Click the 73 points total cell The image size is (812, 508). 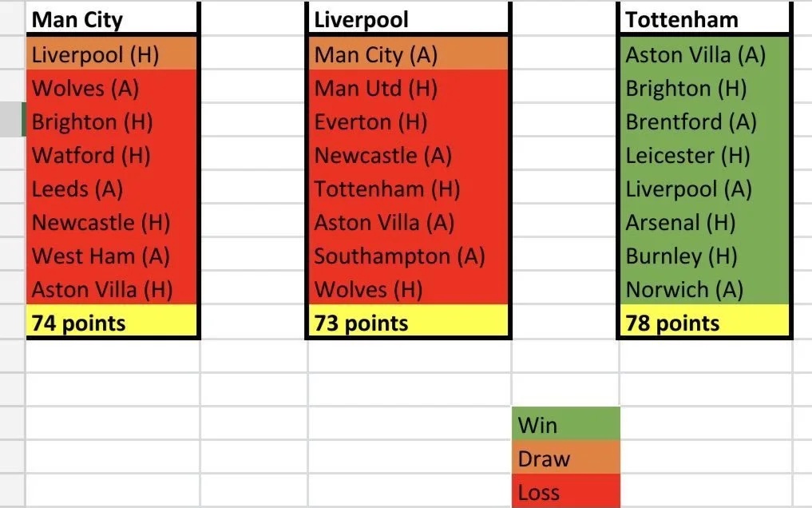(x=409, y=322)
